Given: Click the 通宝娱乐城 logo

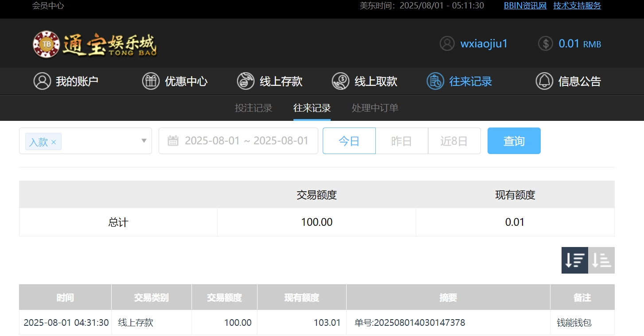Looking at the screenshot, I should point(95,44).
